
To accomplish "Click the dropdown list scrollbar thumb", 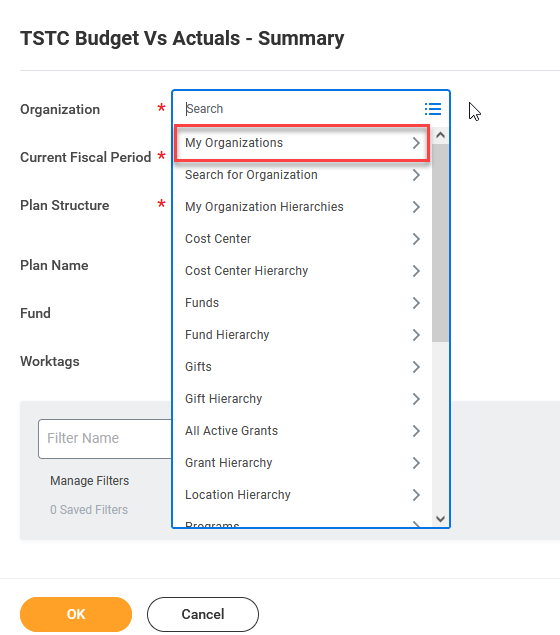I will pos(441,243).
